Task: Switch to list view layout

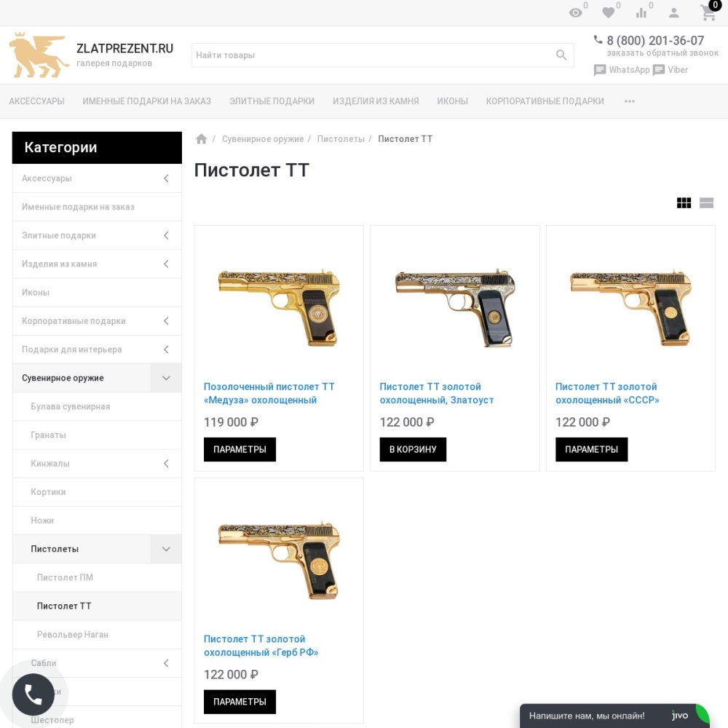Action: [x=706, y=203]
